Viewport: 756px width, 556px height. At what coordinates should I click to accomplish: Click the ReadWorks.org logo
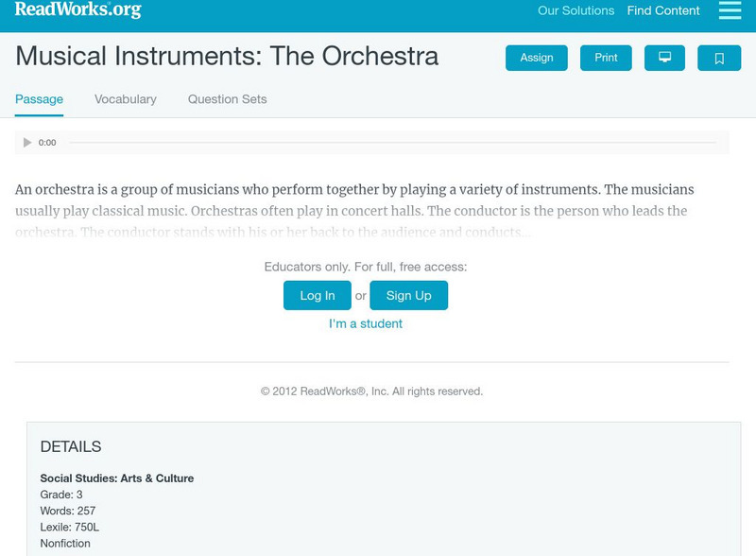point(77,10)
